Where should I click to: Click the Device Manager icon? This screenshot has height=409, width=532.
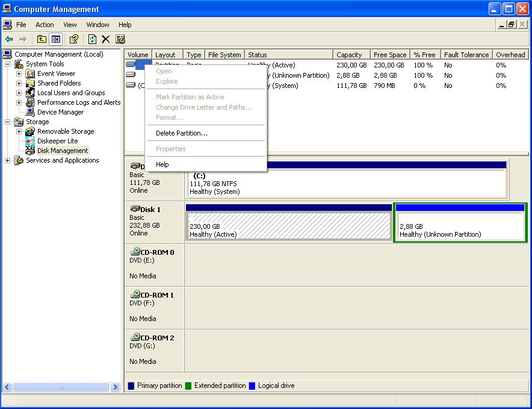click(x=30, y=112)
